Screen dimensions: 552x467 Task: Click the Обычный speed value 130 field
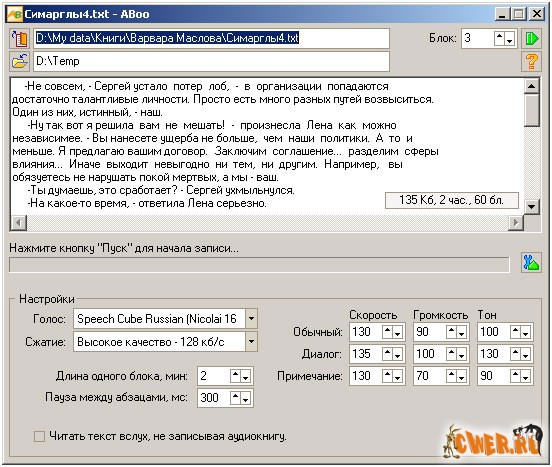click(366, 332)
